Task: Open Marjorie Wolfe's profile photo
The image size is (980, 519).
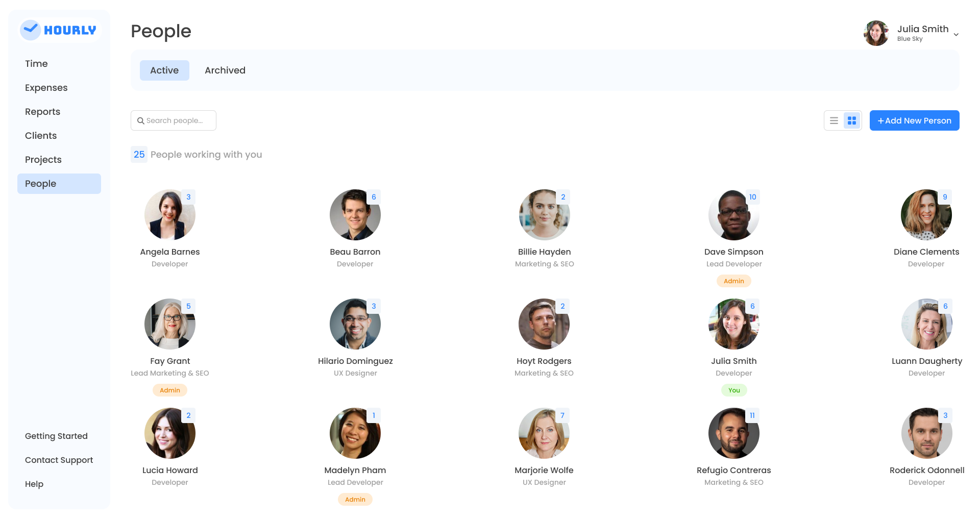Action: coord(544,434)
